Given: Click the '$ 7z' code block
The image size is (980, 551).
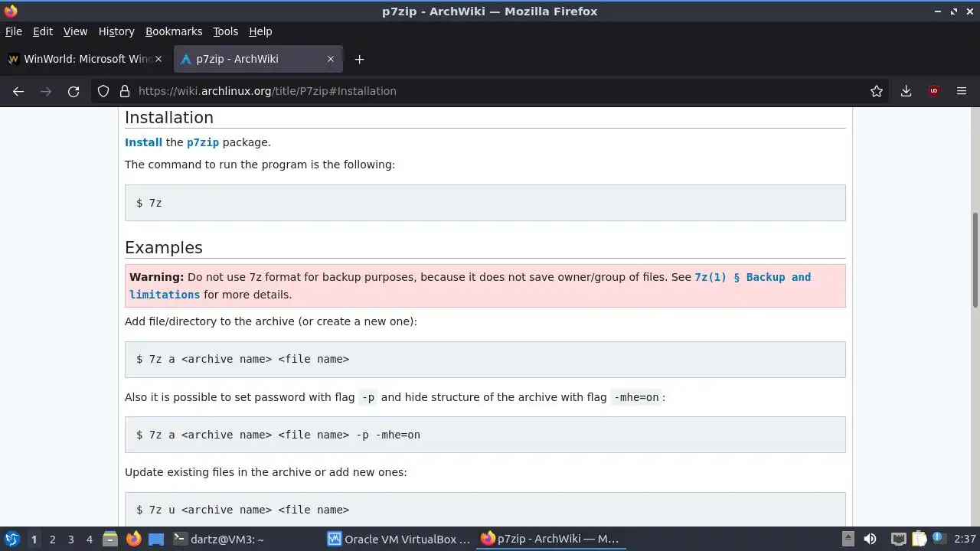Looking at the screenshot, I should click(485, 203).
